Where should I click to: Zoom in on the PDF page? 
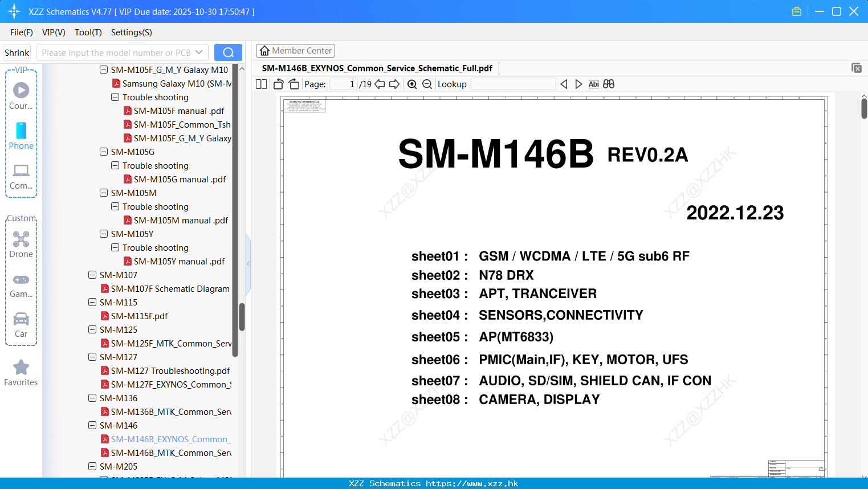pos(412,84)
